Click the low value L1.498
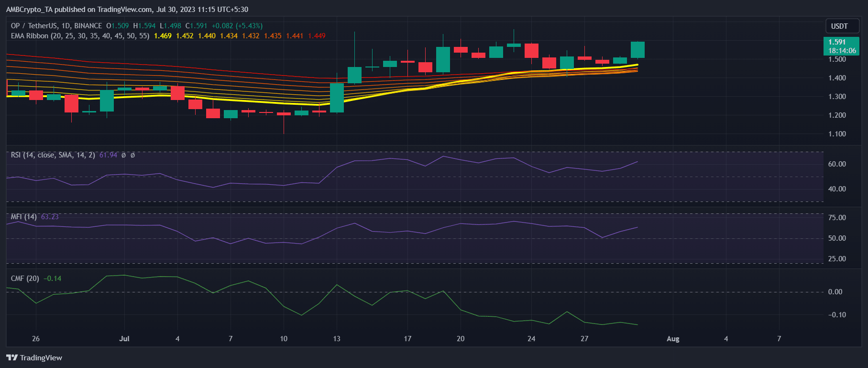Viewport: 868px width, 368px height. click(x=170, y=26)
